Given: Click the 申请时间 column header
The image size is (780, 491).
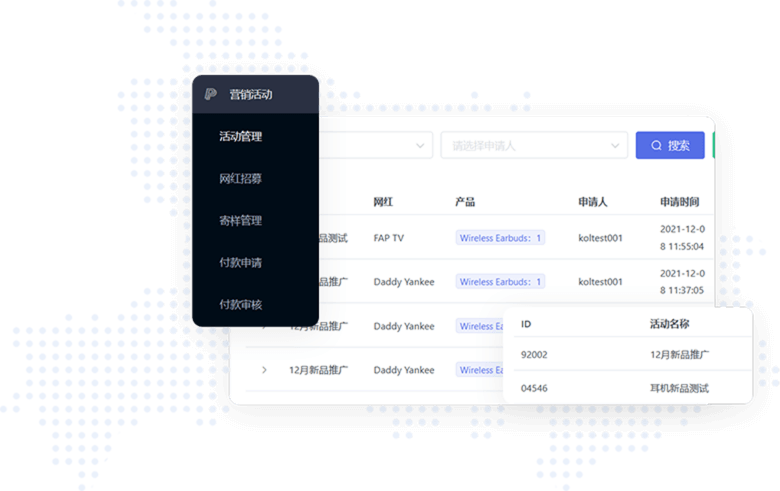Looking at the screenshot, I should [x=682, y=202].
